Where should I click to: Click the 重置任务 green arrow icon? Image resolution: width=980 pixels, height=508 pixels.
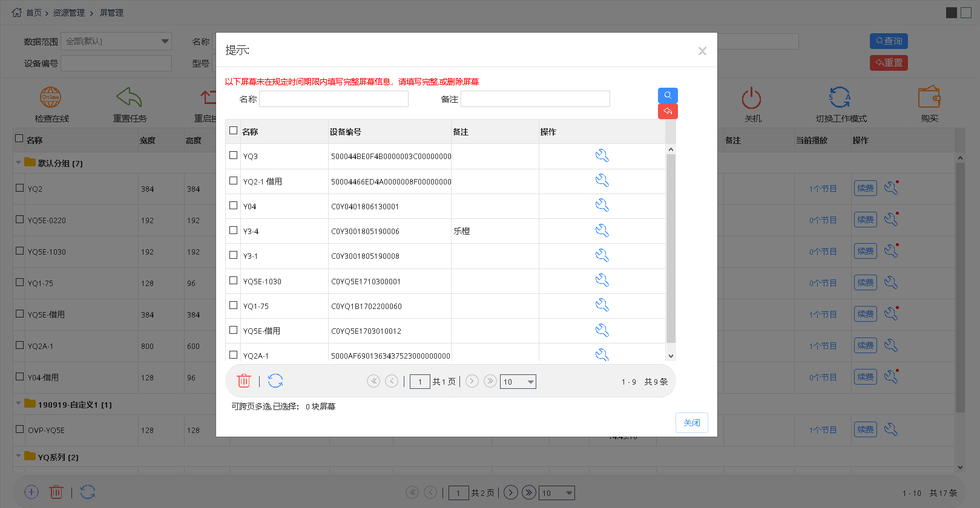point(129,97)
